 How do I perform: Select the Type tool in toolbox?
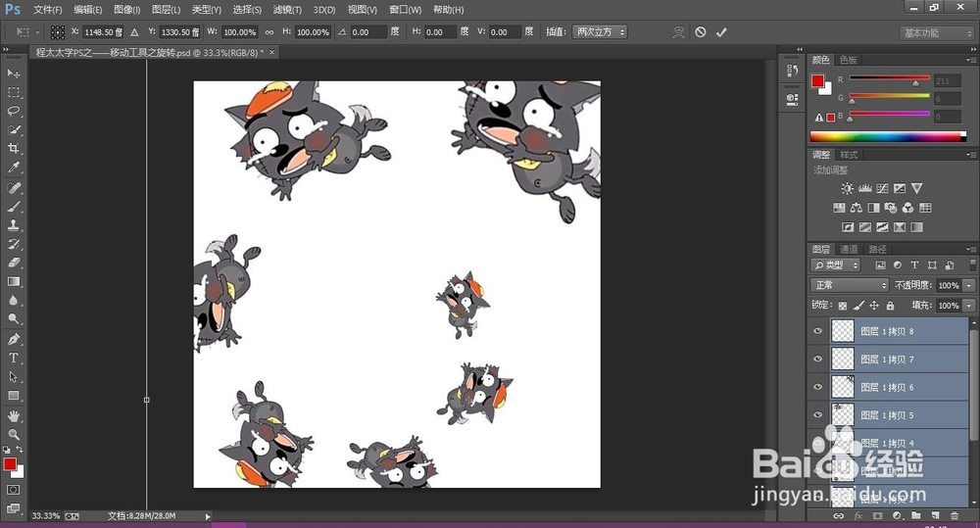coord(14,358)
